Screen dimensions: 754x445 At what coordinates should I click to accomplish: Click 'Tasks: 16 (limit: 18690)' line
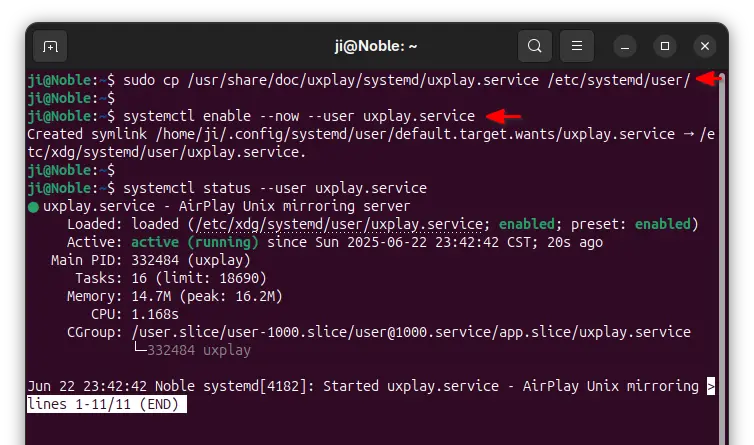coord(171,278)
